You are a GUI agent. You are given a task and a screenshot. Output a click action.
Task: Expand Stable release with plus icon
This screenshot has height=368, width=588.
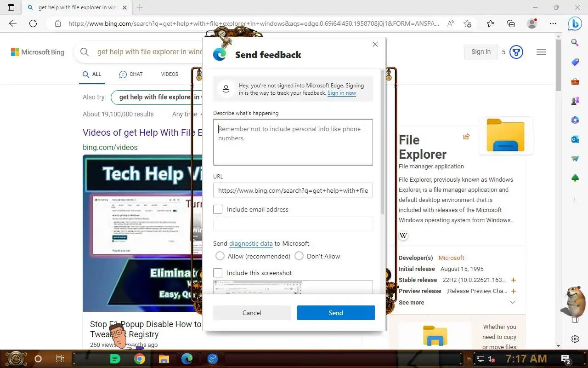[514, 280]
